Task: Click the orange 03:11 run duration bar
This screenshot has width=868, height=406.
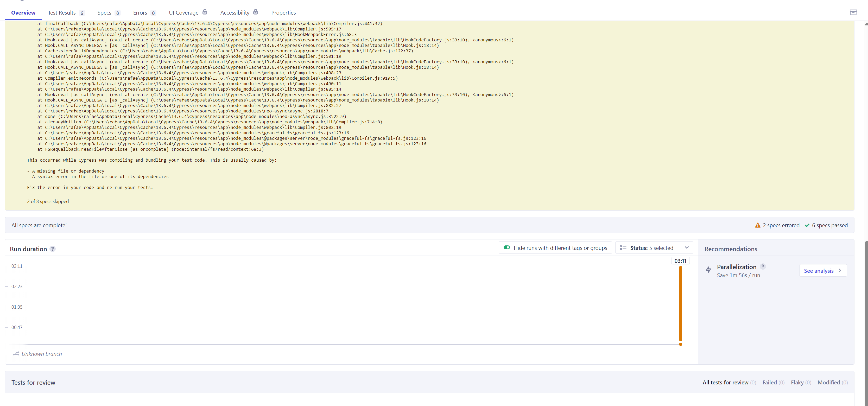Action: (x=680, y=303)
